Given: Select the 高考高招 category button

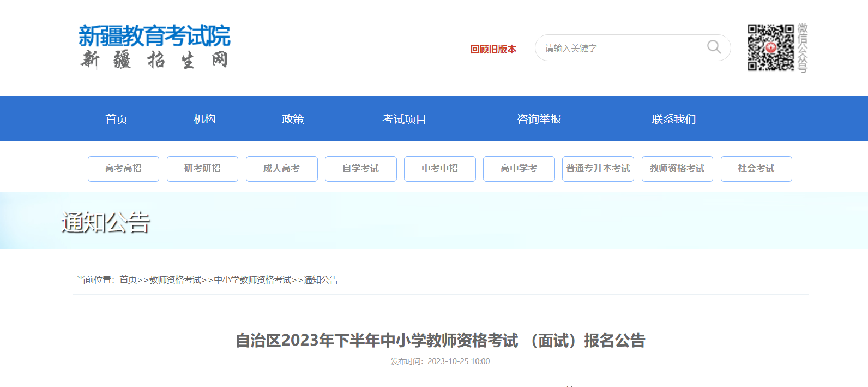Looking at the screenshot, I should click(123, 169).
